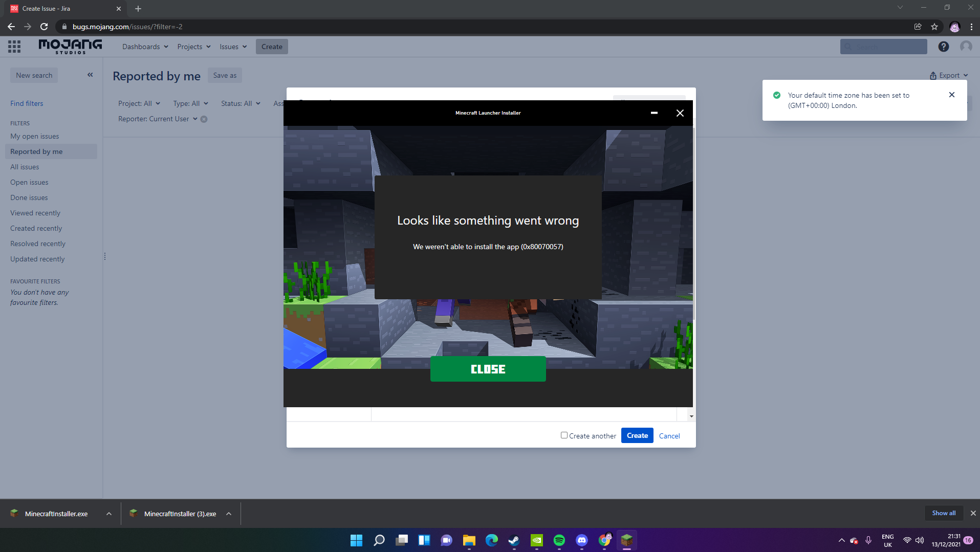Screen dimensions: 980x552
Task: Click the Save as button
Action: [x=225, y=75]
